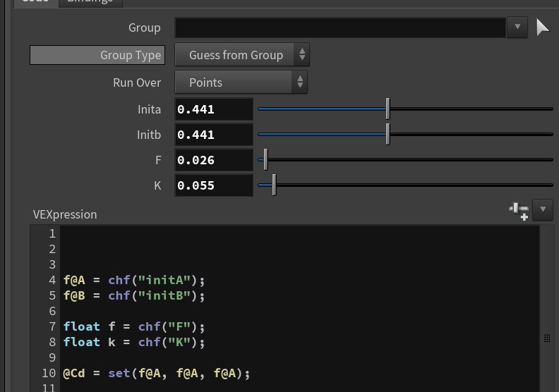Click the Inita slider handle

pos(388,109)
